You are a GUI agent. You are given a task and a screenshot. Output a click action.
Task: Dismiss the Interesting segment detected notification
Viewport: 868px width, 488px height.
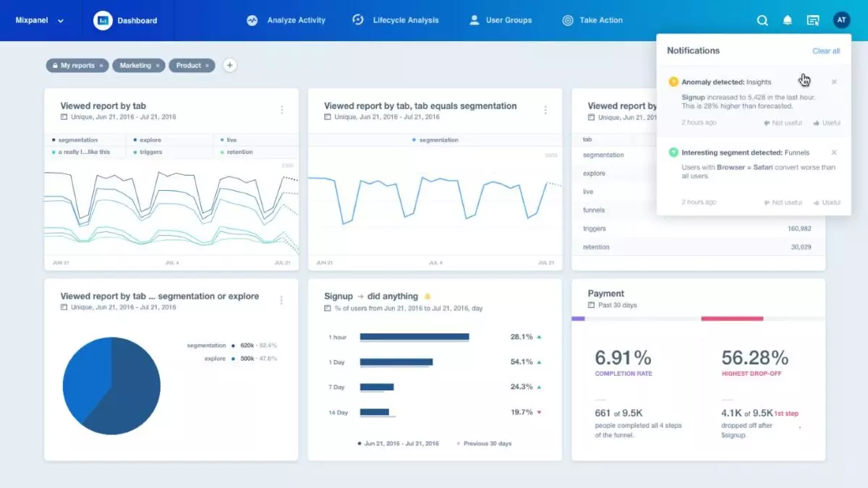pyautogui.click(x=834, y=153)
